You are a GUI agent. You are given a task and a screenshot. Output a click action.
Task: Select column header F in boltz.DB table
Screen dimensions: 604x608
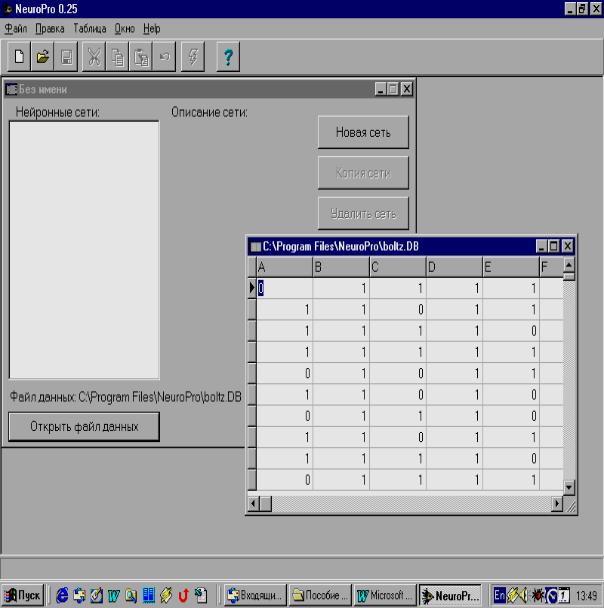pos(551,267)
